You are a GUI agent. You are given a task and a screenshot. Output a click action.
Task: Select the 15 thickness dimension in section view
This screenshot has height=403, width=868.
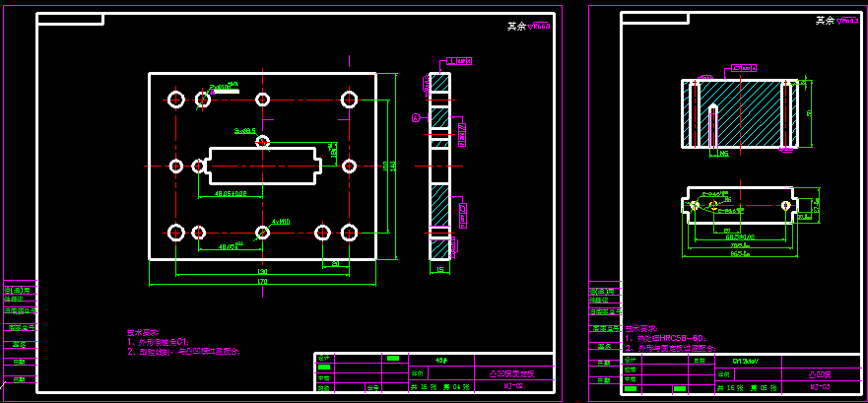pyautogui.click(x=440, y=270)
